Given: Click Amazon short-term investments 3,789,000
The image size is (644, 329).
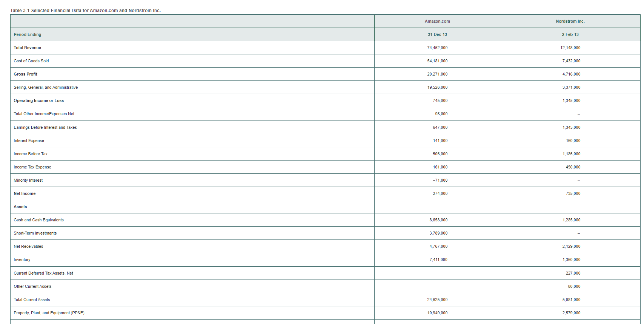Looking at the screenshot, I should click(x=438, y=233).
